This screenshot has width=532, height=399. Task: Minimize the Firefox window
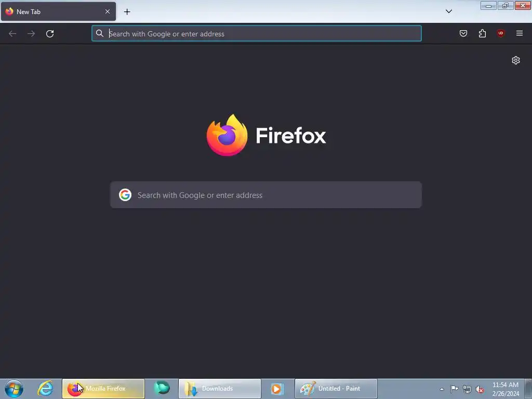pyautogui.click(x=488, y=6)
